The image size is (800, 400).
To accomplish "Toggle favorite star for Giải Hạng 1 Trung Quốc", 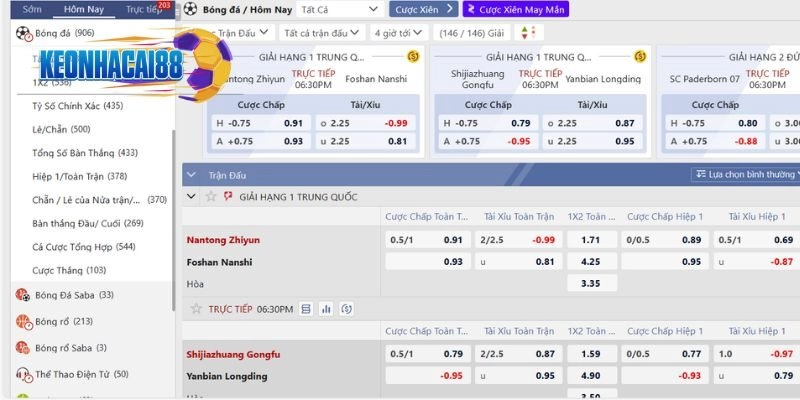I will click(x=211, y=197).
